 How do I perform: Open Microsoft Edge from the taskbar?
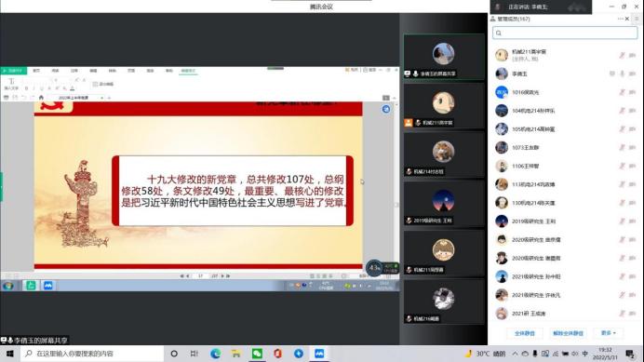pyautogui.click(x=215, y=354)
